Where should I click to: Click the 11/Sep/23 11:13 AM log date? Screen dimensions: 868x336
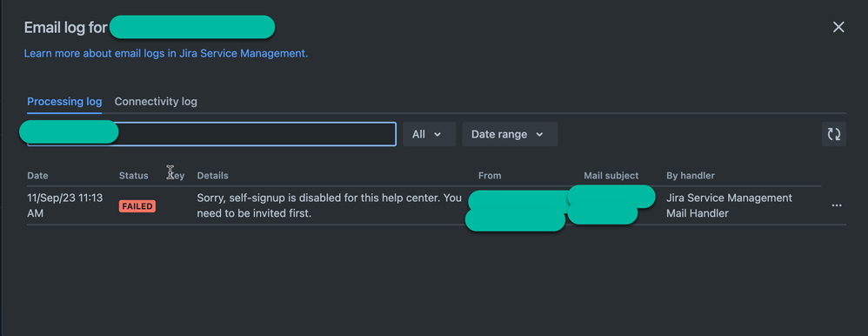coord(64,205)
